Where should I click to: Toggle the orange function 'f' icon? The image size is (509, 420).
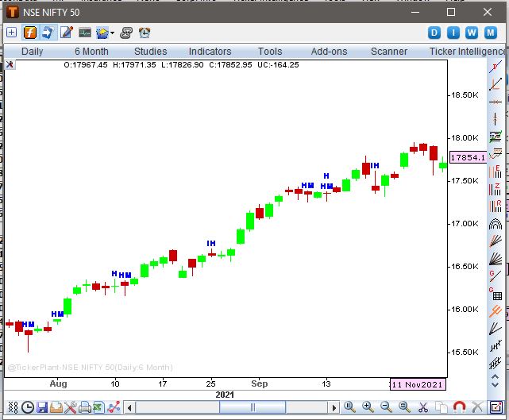[x=30, y=33]
